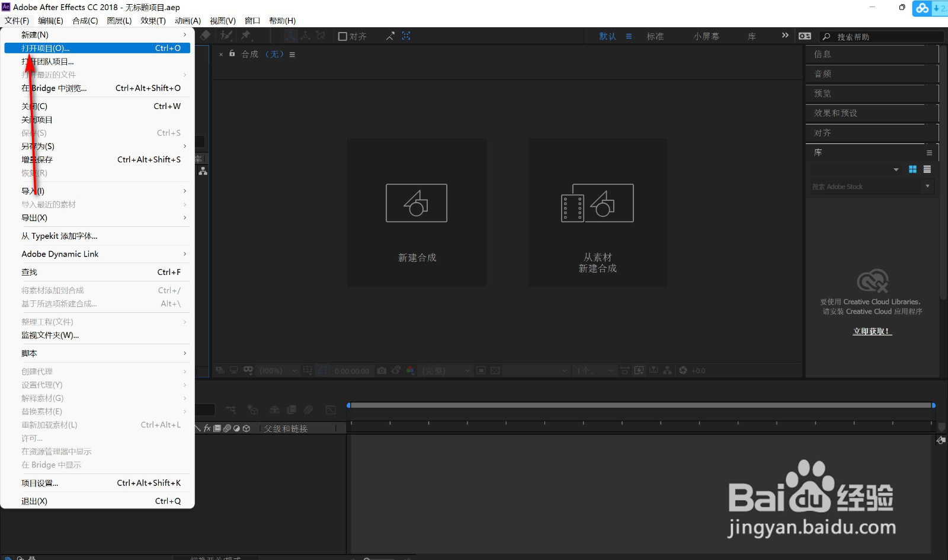Click New Composition From Footage card
Screen dimensions: 948x560
click(597, 213)
